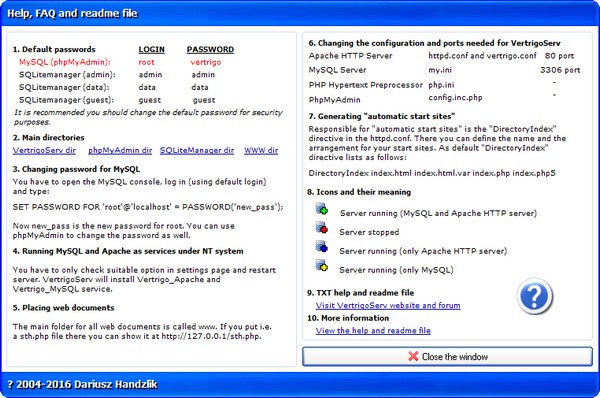Click 'Server running (only MySQL)' text

[x=396, y=270]
